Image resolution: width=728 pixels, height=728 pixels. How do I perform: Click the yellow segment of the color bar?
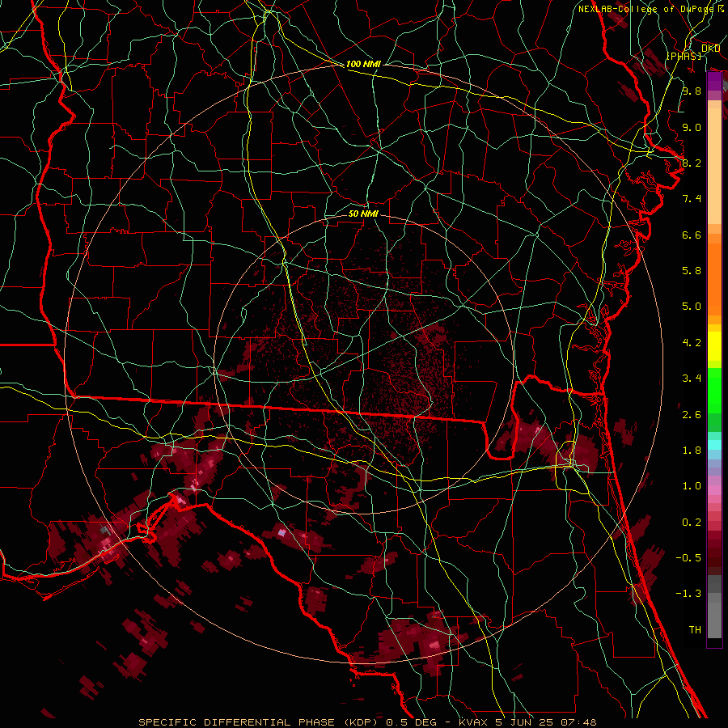point(714,346)
